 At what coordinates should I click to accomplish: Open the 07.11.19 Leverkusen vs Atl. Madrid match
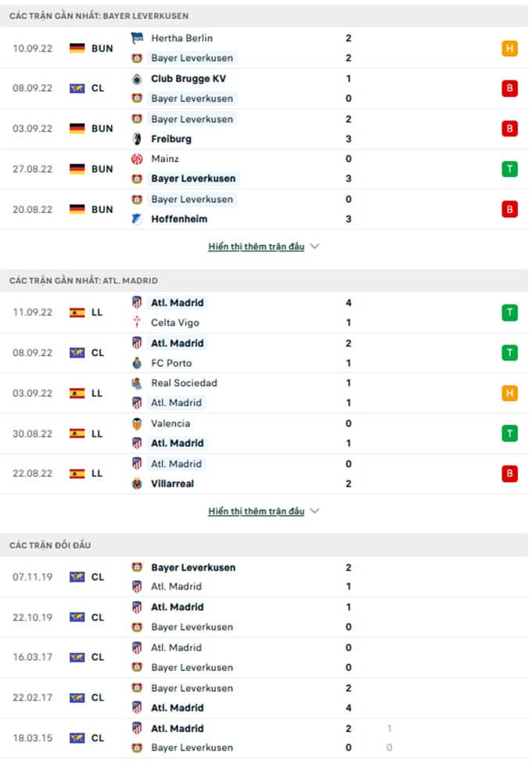pos(264,577)
